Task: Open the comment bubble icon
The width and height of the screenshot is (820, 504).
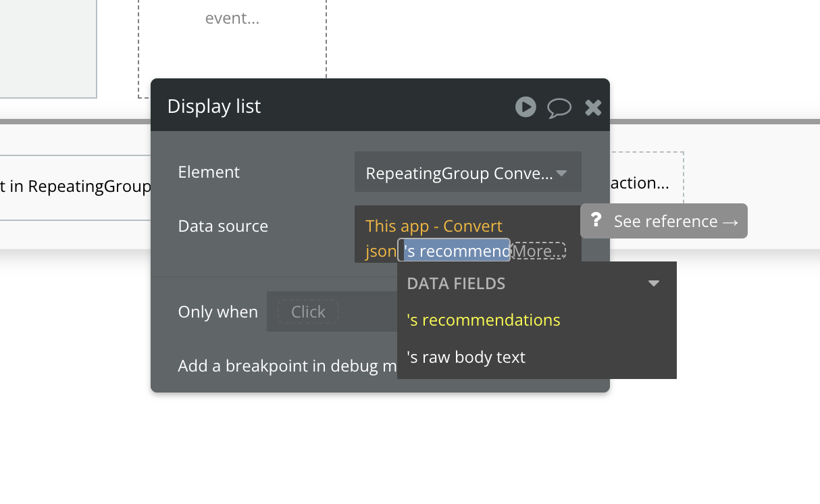Action: pyautogui.click(x=559, y=107)
